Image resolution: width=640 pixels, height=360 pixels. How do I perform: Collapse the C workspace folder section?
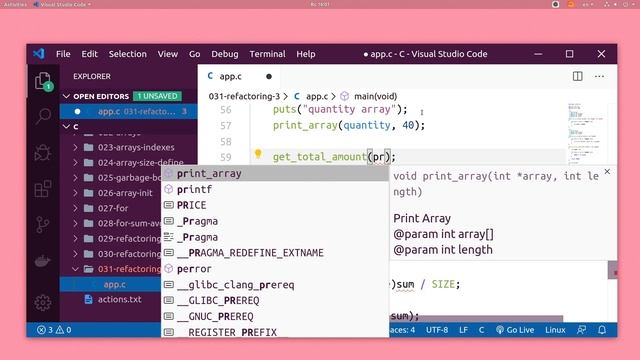[x=67, y=127]
